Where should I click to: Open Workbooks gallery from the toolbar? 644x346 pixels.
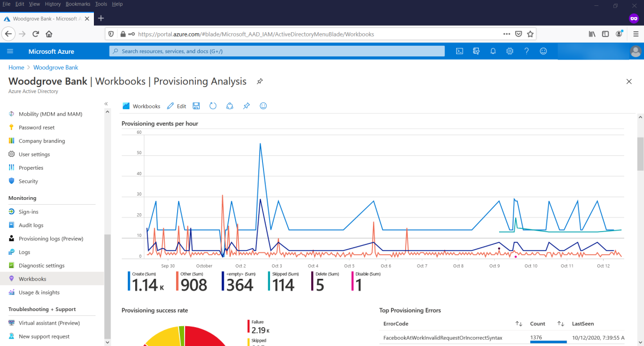click(x=142, y=106)
